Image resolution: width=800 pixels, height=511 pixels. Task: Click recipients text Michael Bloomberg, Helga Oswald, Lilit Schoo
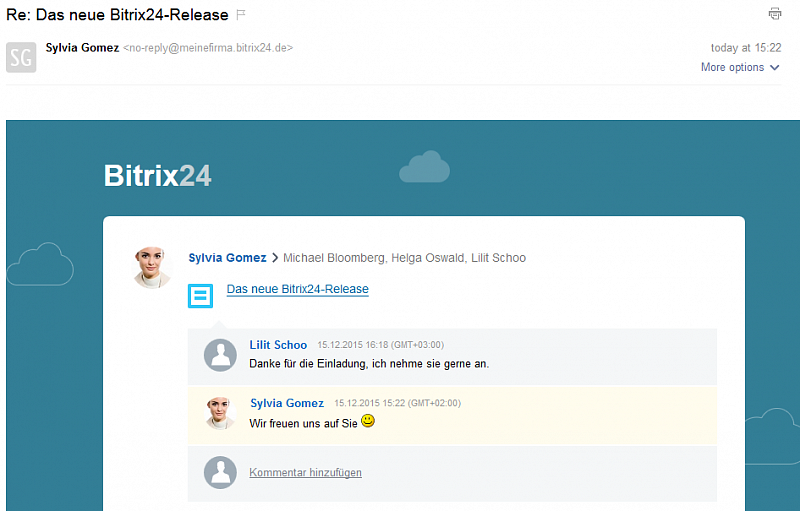pyautogui.click(x=404, y=258)
